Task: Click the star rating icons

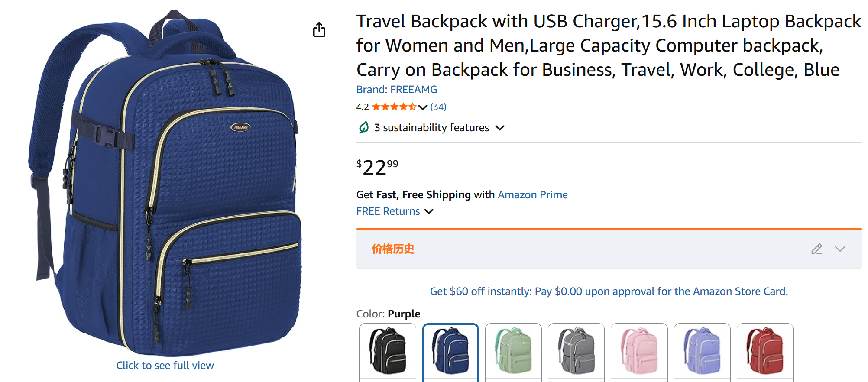Action: click(394, 107)
